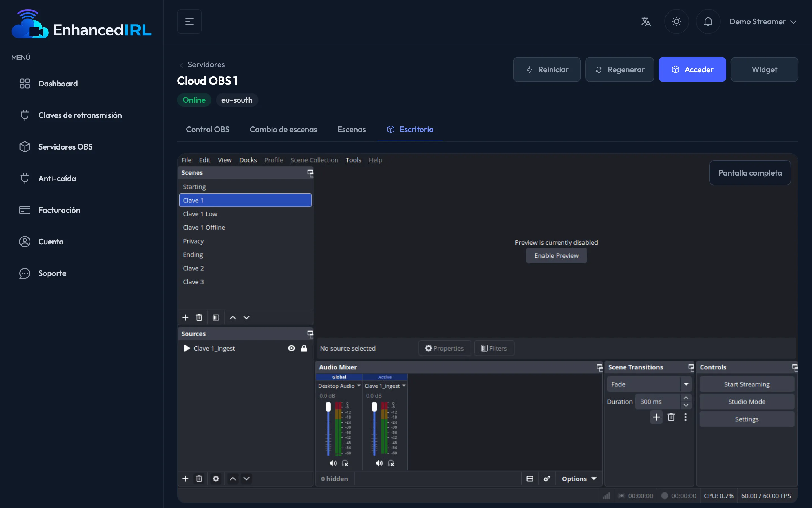Open notifications bell icon
Viewport: 812px width, 508px height.
pos(708,21)
